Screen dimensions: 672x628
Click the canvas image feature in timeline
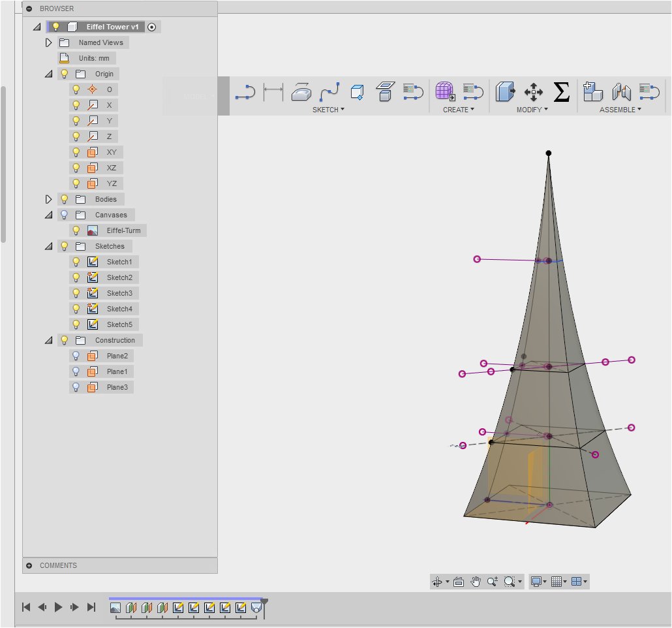tap(115, 607)
